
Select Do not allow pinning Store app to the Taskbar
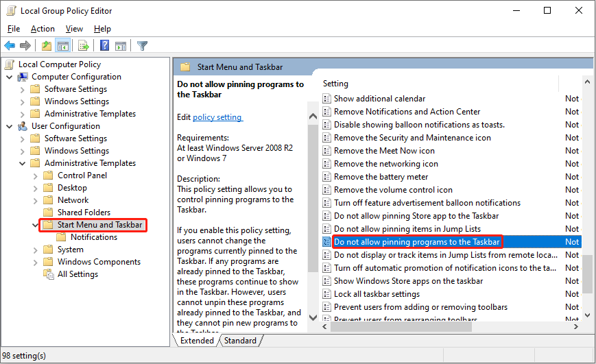coord(416,216)
